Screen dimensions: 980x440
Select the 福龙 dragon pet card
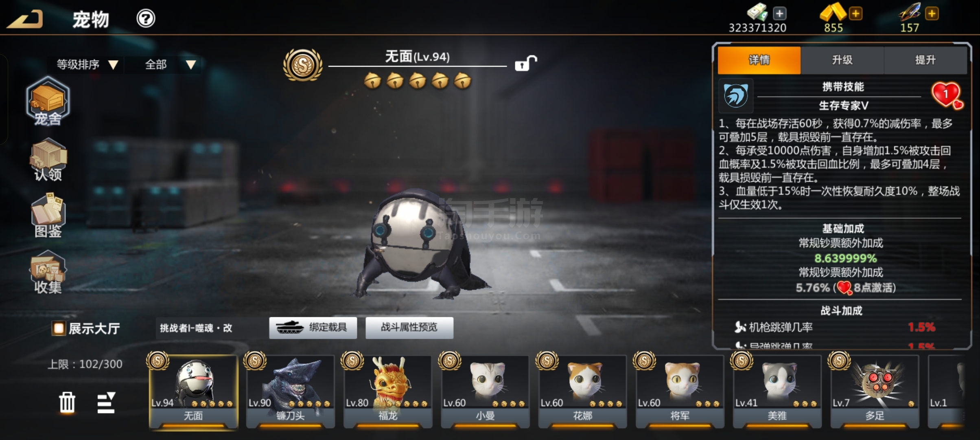tap(388, 391)
